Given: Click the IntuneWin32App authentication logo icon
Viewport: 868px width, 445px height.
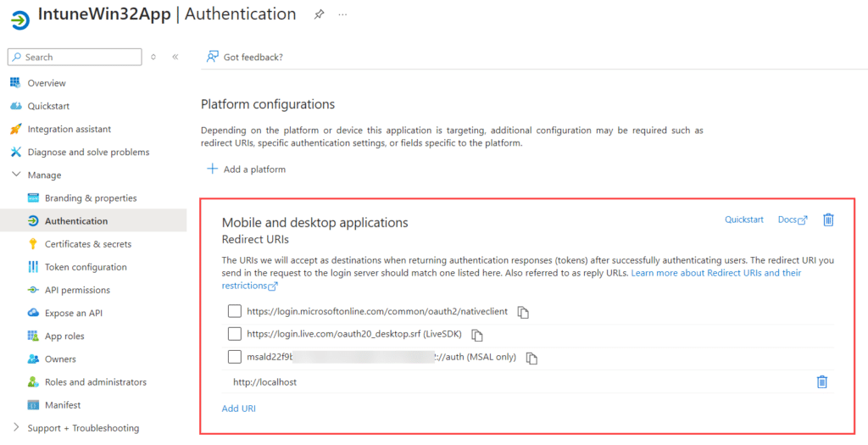Looking at the screenshot, I should (20, 20).
